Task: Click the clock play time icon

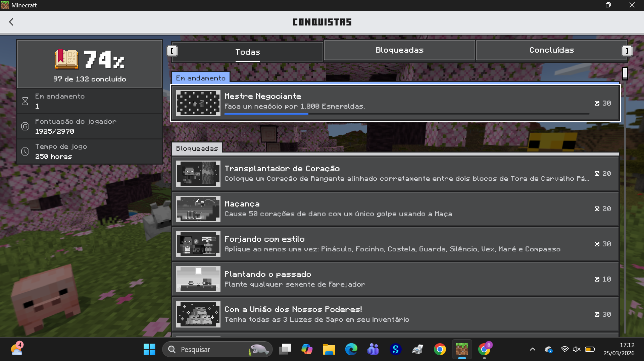Action: pos(25,152)
